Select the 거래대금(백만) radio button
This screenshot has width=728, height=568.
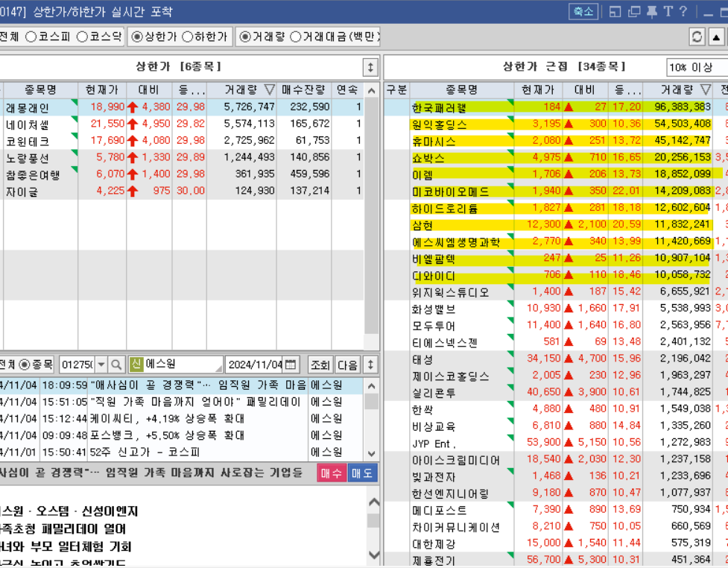295,37
